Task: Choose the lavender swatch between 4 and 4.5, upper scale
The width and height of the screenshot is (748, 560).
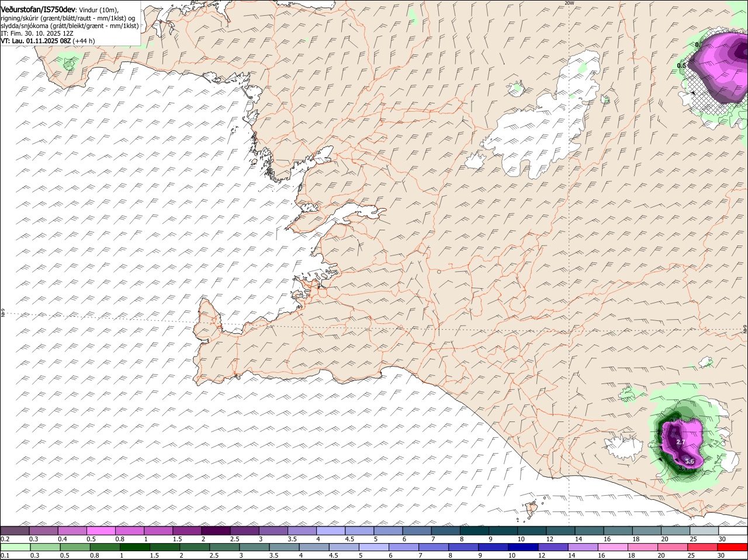Action: pos(331,531)
